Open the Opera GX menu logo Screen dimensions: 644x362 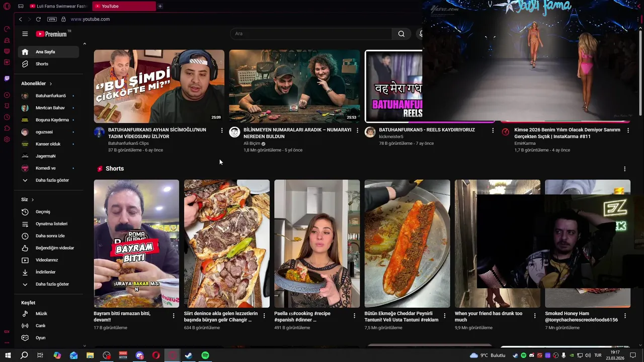click(x=7, y=6)
